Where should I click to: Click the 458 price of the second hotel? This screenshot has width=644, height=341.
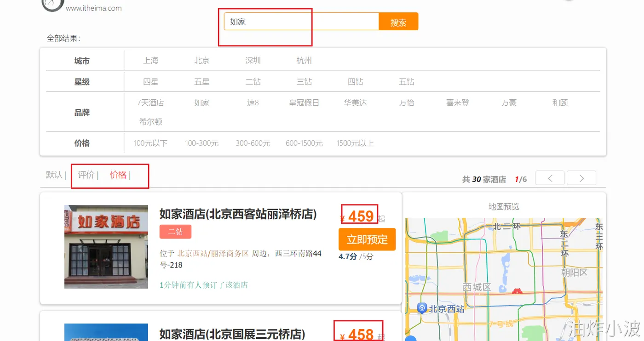point(361,334)
